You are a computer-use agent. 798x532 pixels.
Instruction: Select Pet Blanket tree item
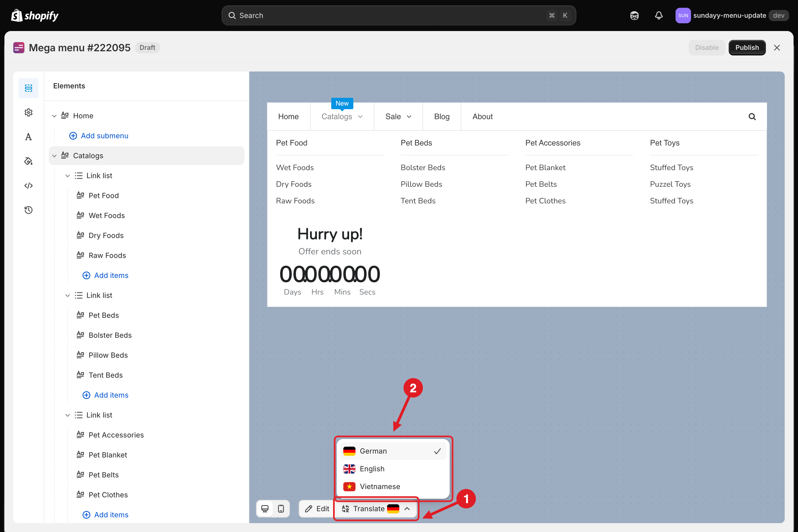tap(108, 455)
